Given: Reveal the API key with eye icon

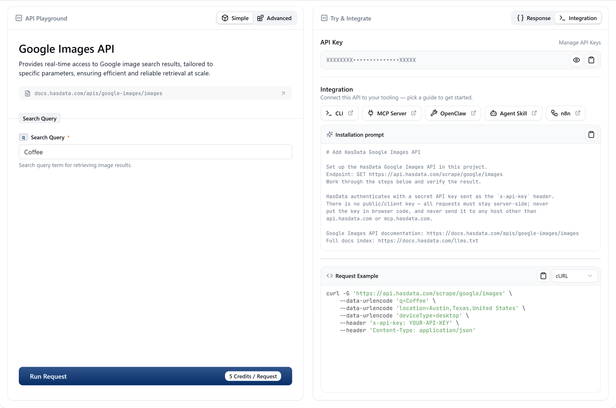Looking at the screenshot, I should [x=576, y=60].
